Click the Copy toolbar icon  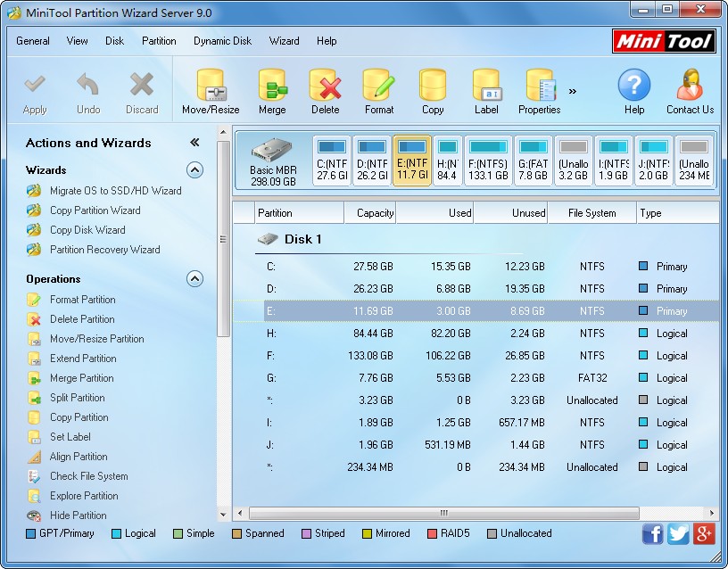point(433,86)
